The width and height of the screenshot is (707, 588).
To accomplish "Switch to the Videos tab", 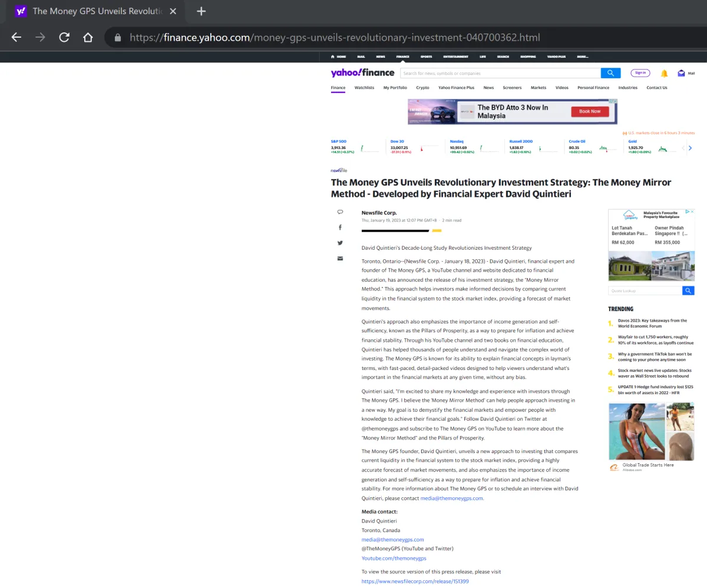I will point(562,88).
